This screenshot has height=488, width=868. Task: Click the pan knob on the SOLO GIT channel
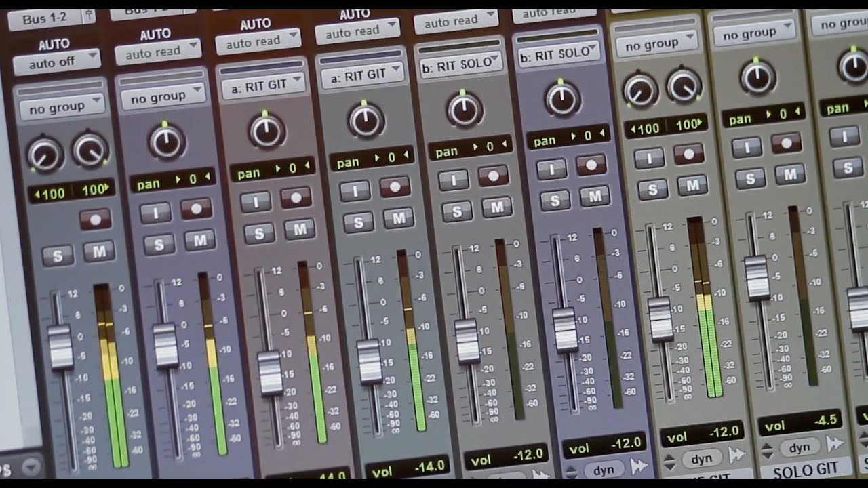(x=758, y=77)
